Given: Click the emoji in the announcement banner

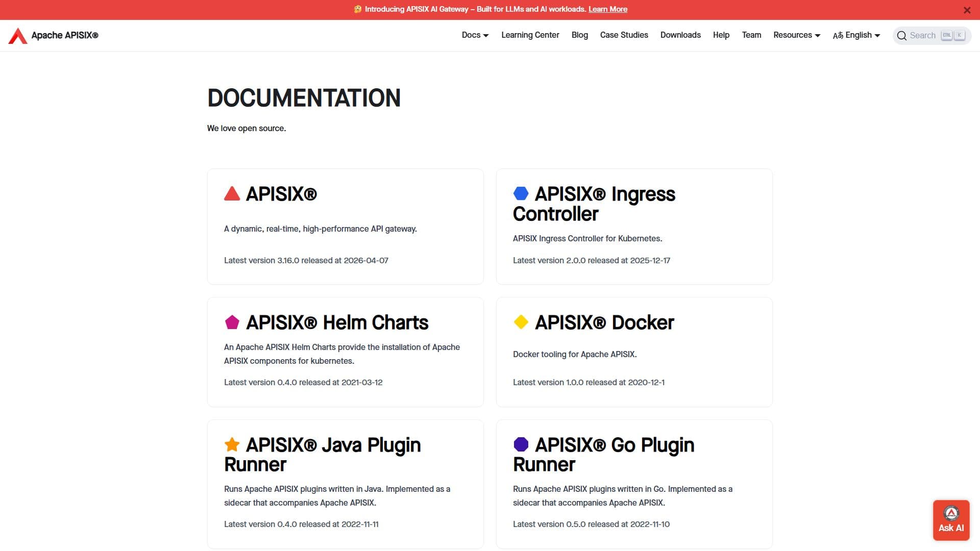Looking at the screenshot, I should click(x=358, y=9).
